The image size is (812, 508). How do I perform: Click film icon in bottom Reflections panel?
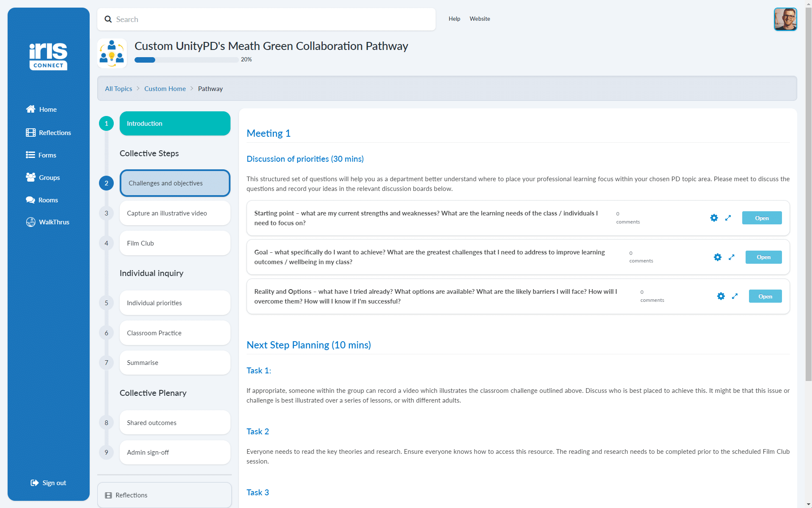108,495
